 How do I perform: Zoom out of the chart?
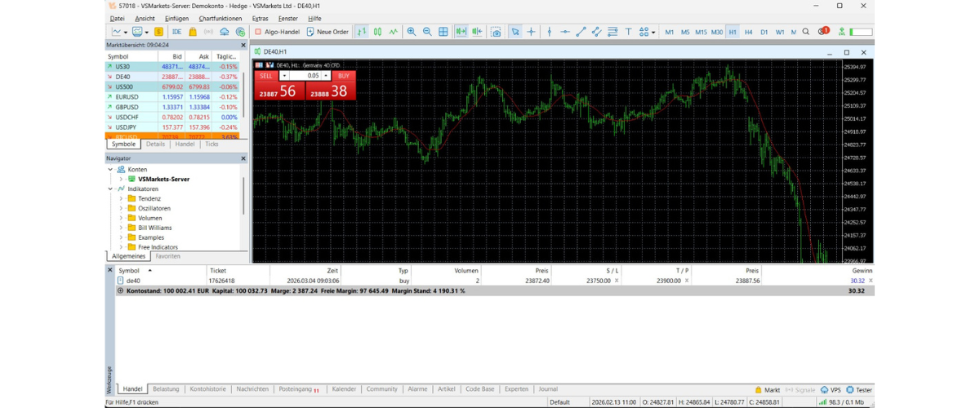click(427, 32)
